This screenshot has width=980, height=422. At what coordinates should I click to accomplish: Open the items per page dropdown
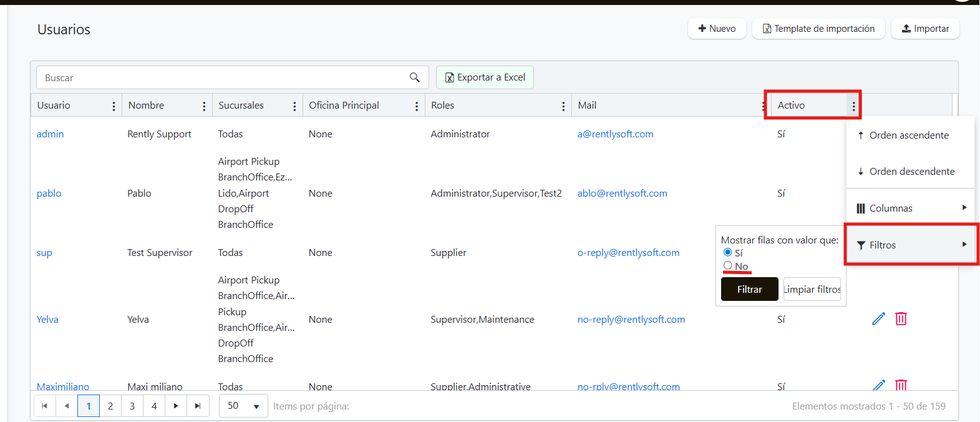(x=243, y=406)
